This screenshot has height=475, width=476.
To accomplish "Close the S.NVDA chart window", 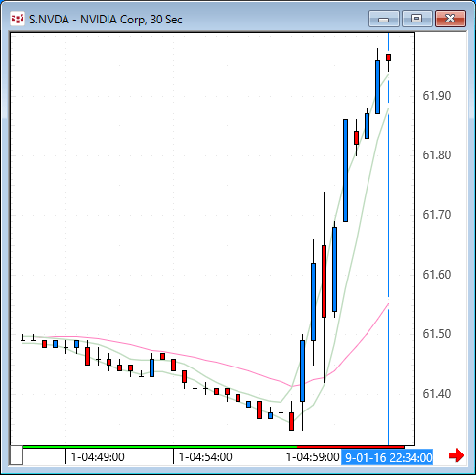I will coord(451,19).
